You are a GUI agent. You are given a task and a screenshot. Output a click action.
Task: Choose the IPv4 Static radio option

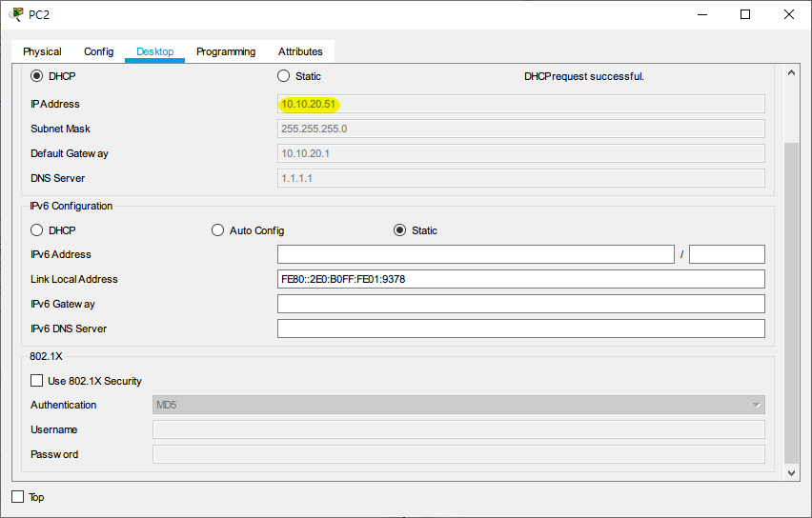click(x=284, y=76)
